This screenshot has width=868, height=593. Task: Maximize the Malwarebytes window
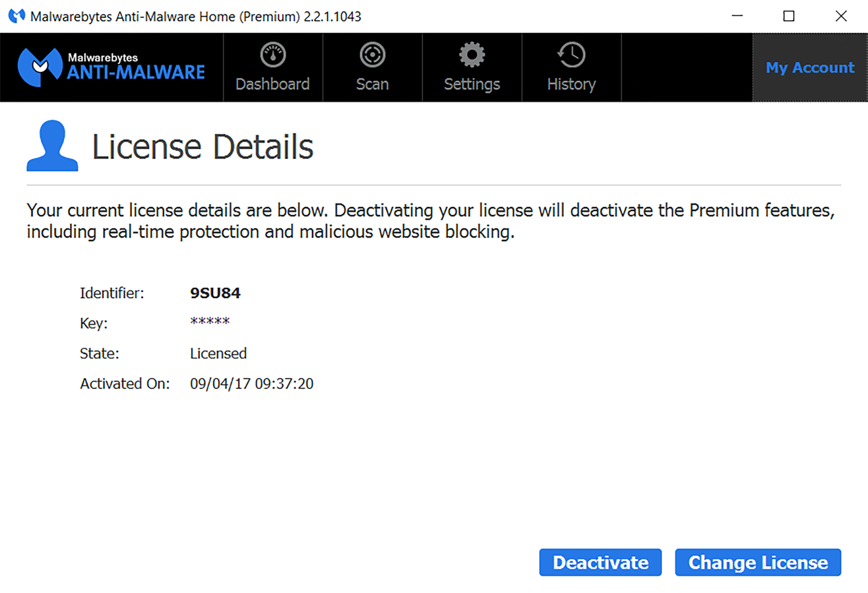(789, 16)
